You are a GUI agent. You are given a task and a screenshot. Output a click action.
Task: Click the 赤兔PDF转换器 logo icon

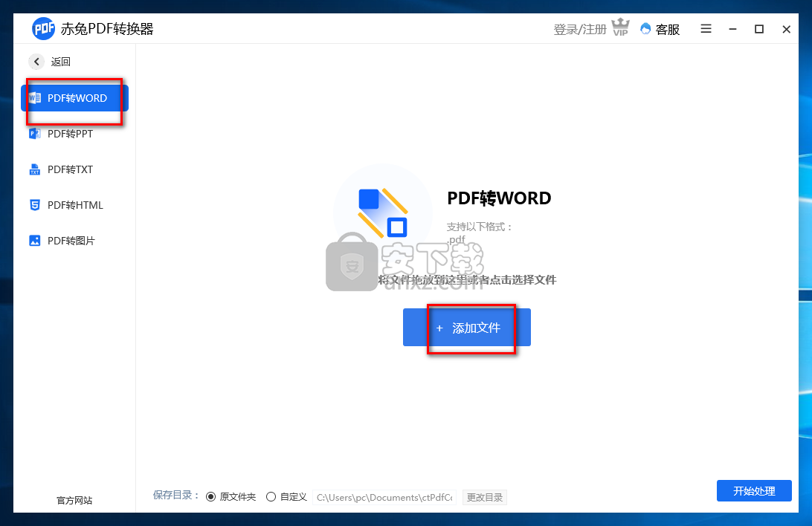pos(43,28)
